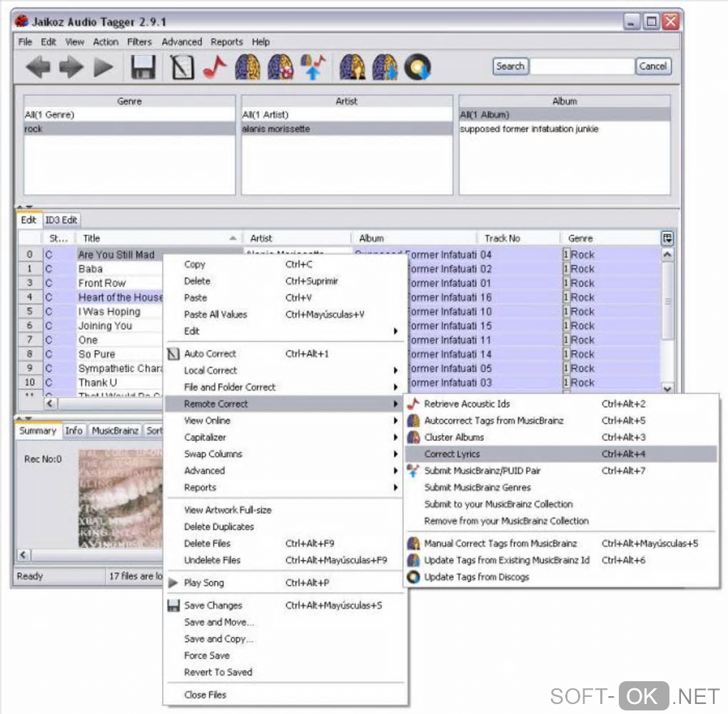
Task: Click the Cluster Albums submenu icon
Action: pos(413,437)
